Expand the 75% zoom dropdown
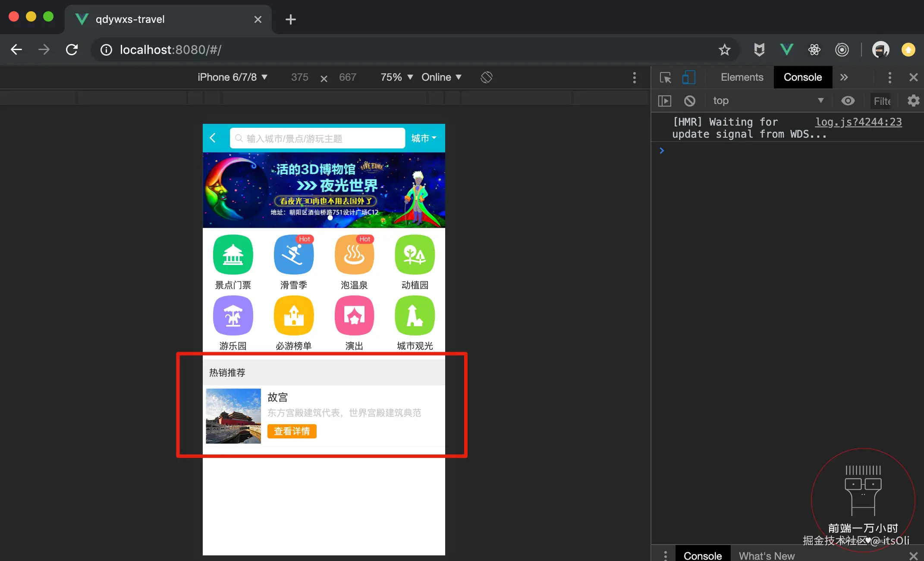Image resolution: width=924 pixels, height=561 pixels. pyautogui.click(x=396, y=77)
